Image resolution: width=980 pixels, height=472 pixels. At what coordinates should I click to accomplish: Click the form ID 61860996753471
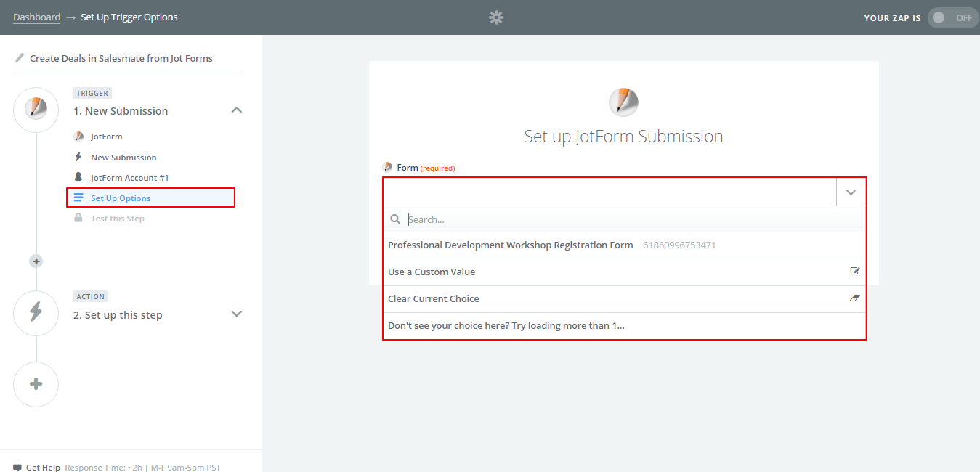[679, 245]
